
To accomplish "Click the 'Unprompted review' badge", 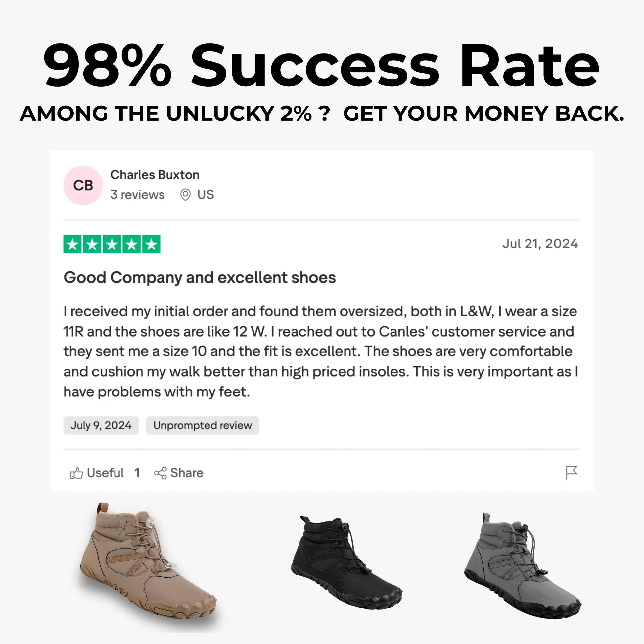I will click(202, 425).
